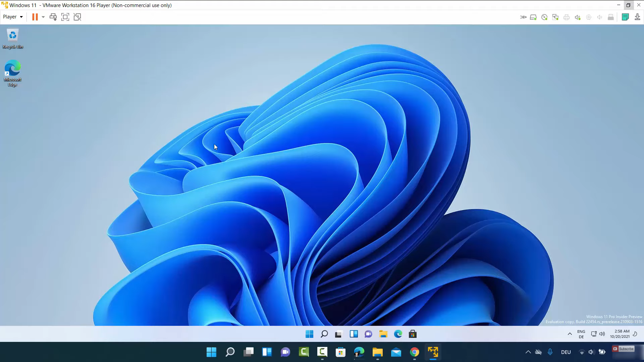The image size is (644, 362).
Task: Enter full screen mode
Action: [x=65, y=17]
